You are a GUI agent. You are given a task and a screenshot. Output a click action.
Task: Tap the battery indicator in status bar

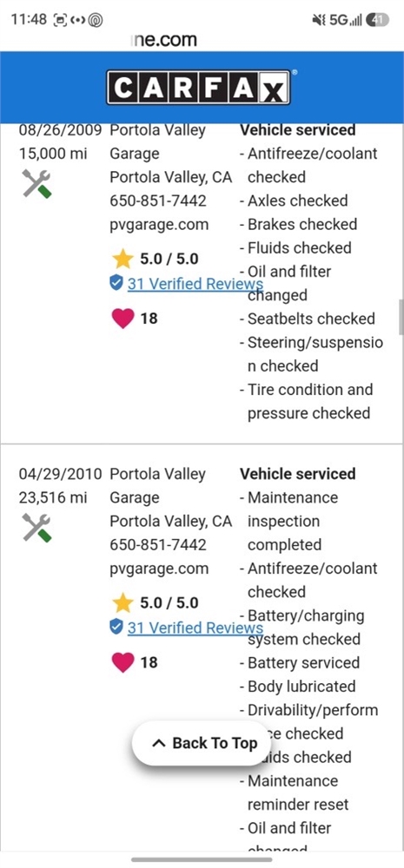point(378,20)
